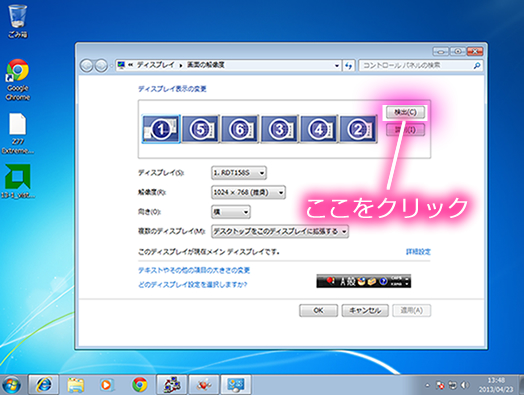Select the green AMD installer desktop icon
Image resolution: width=524 pixels, height=395 pixels.
click(x=18, y=181)
